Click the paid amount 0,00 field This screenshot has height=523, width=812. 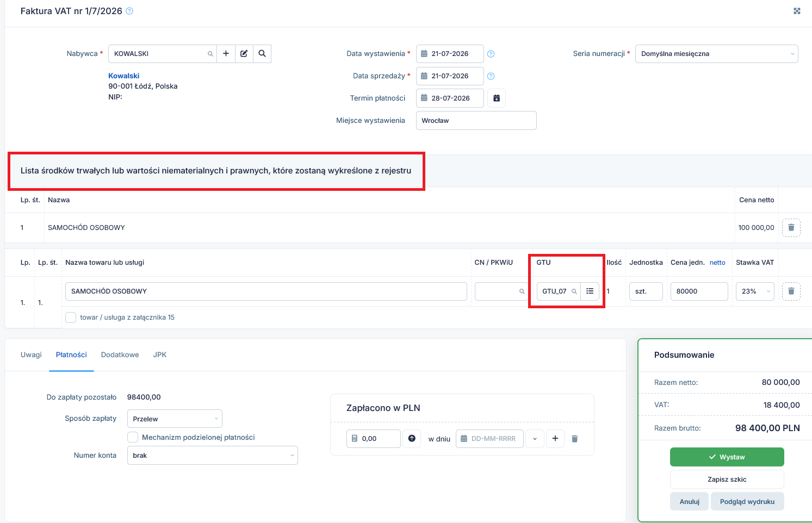tap(374, 439)
